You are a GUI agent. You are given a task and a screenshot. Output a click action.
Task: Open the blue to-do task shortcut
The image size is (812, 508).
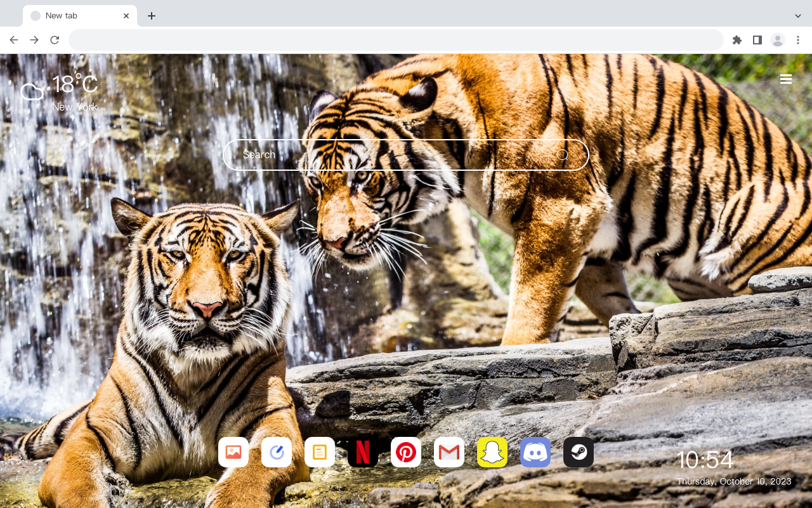277,452
